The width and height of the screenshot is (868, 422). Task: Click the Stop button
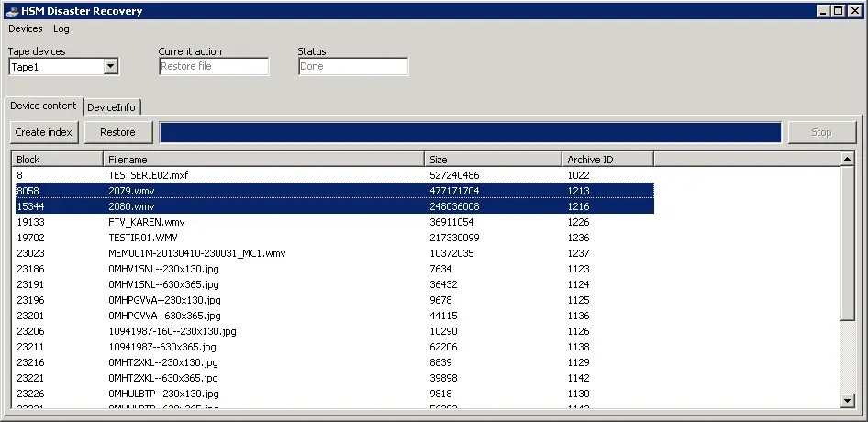click(x=821, y=132)
